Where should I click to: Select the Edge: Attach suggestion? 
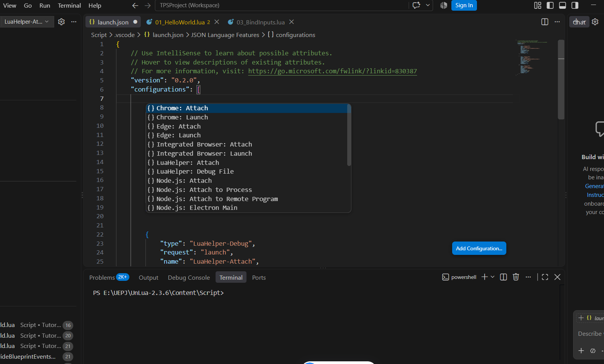click(x=246, y=126)
